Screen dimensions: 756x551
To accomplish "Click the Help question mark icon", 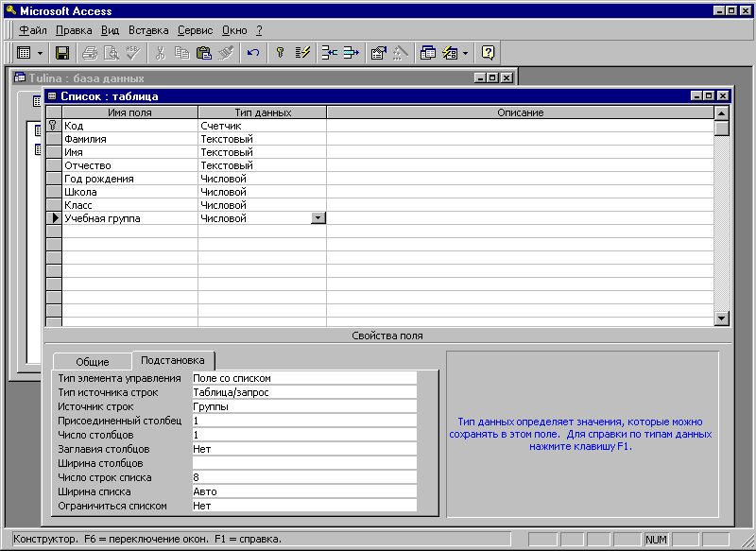I will [488, 53].
